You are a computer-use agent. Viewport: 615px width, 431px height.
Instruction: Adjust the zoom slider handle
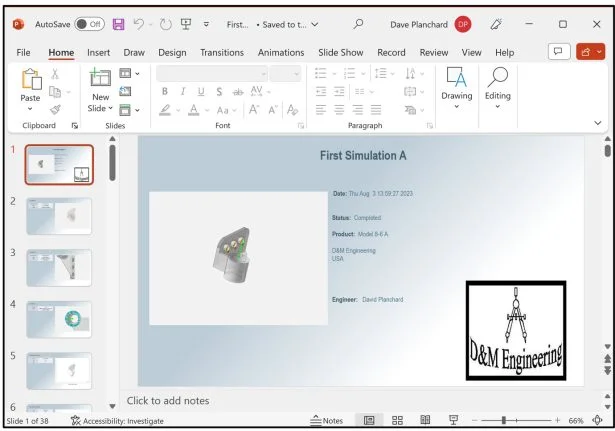pos(503,420)
